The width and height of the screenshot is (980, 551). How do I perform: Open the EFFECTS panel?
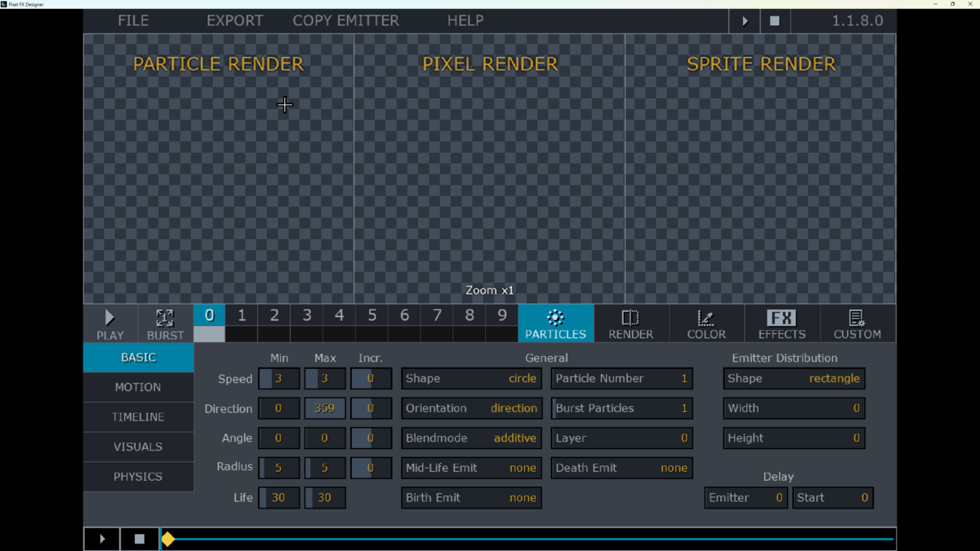[x=782, y=324]
